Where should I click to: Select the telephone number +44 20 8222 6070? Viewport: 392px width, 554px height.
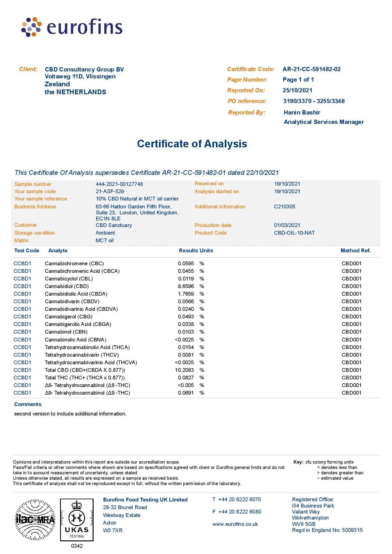coord(239,499)
